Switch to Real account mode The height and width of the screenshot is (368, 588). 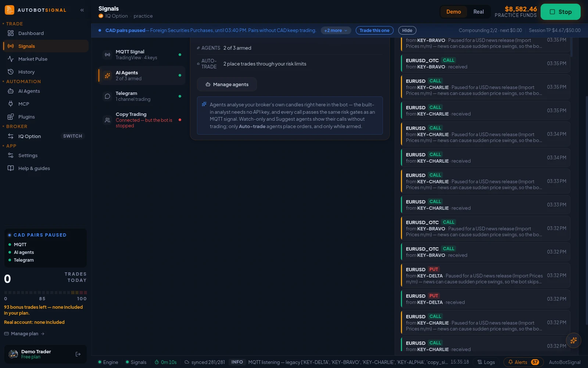pos(478,12)
